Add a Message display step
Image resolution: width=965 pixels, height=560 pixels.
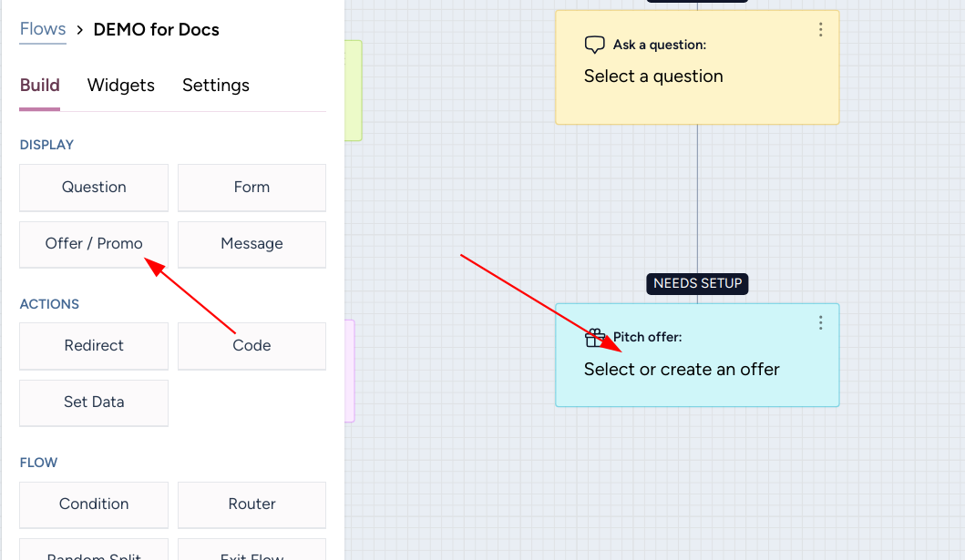click(252, 244)
